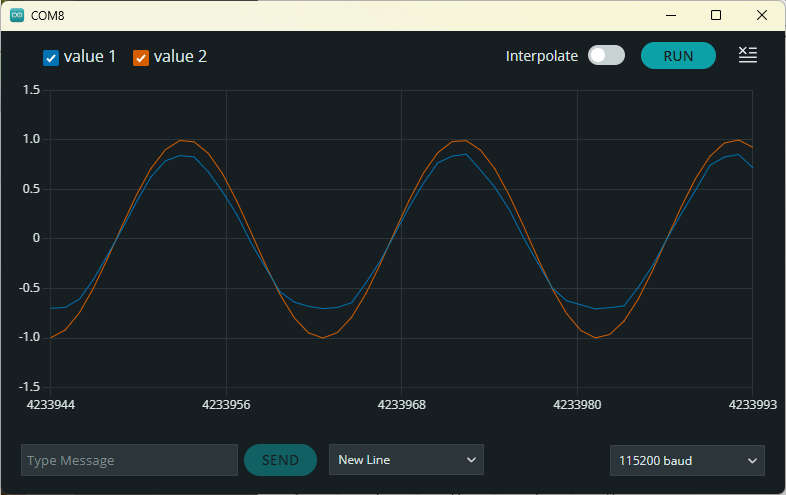Minimize the COM8 plotter window
Viewport: 786px width, 495px height.
[669, 15]
